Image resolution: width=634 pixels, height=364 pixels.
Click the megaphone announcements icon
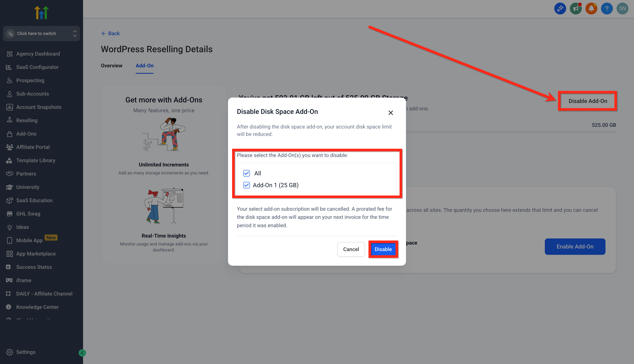(x=576, y=9)
